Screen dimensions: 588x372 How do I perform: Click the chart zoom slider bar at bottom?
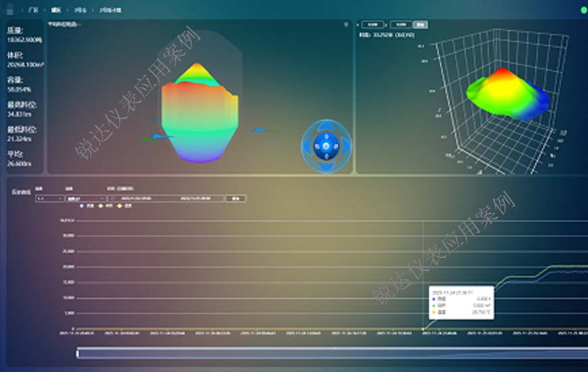click(330, 352)
